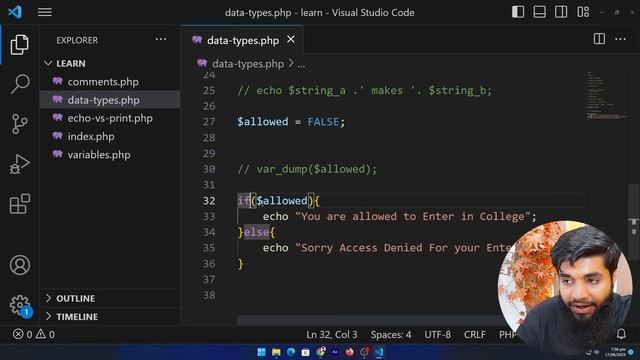Open the Search view in activity bar
Screen dimensions: 640x360
[20, 84]
